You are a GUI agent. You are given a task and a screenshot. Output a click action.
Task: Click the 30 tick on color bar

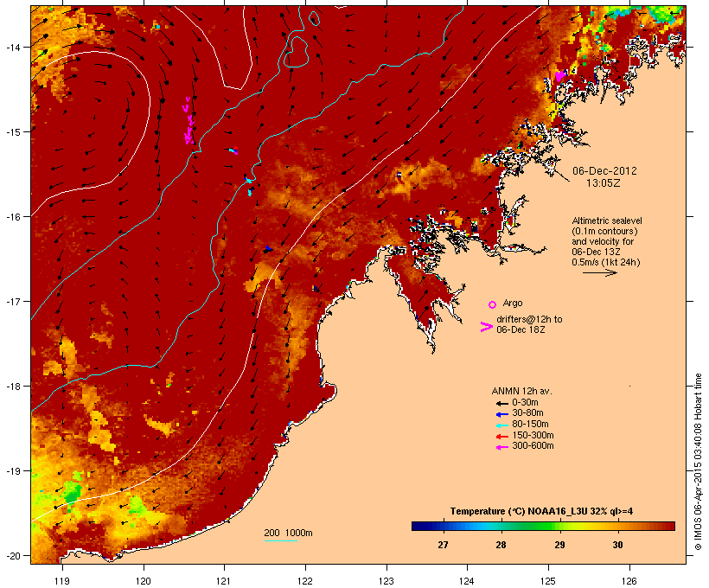click(617, 545)
